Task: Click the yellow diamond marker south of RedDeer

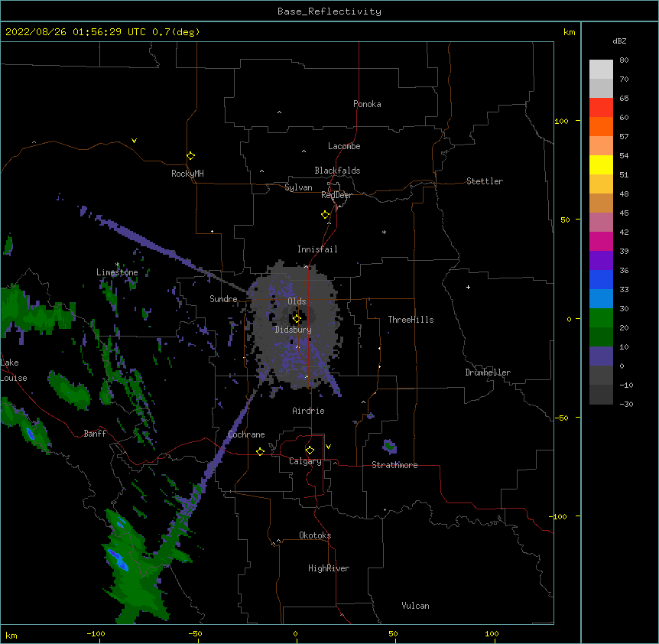Action: coord(326,215)
